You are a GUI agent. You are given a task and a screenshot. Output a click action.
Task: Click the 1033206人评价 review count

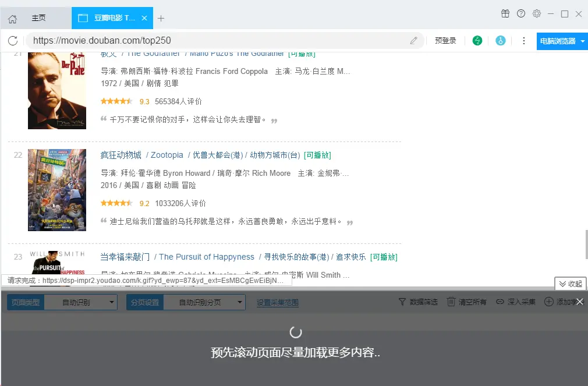[x=180, y=203]
